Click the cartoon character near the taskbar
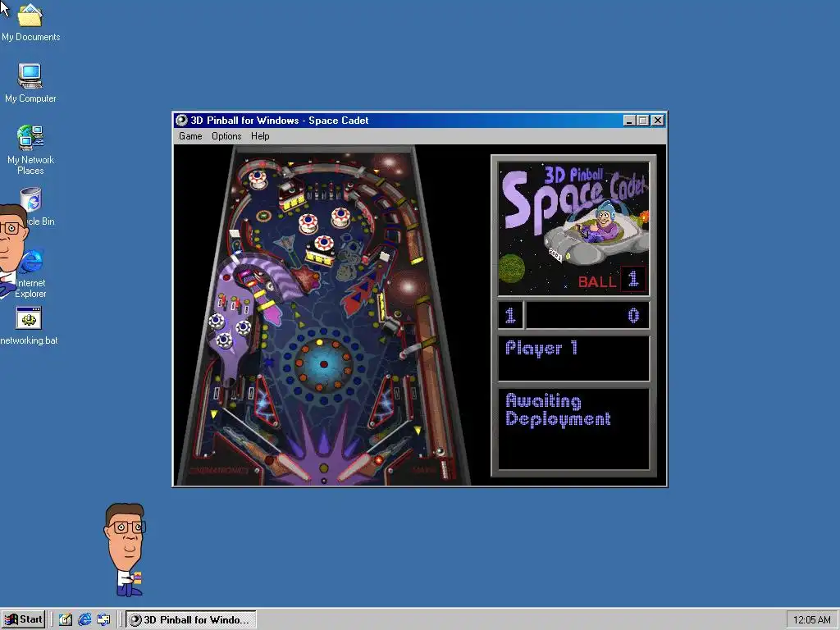Screen dimensions: 840x630 pyautogui.click(x=126, y=550)
